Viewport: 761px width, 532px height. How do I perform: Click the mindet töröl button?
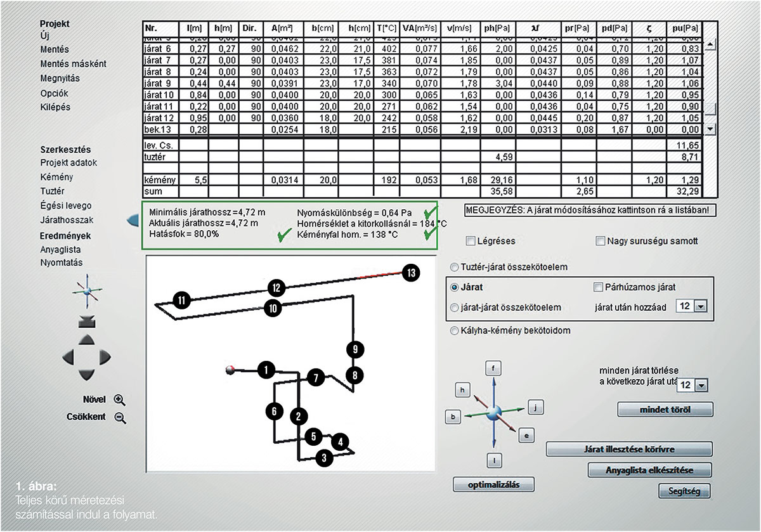click(665, 410)
